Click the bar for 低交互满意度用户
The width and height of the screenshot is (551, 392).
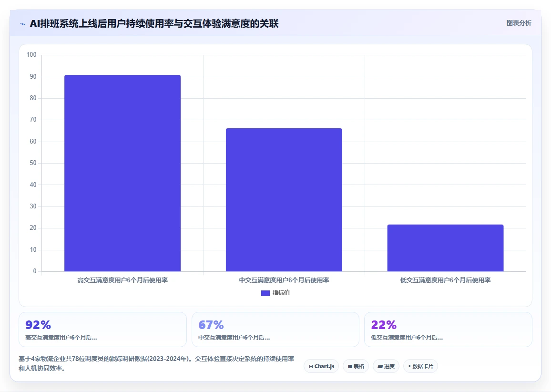click(445, 248)
